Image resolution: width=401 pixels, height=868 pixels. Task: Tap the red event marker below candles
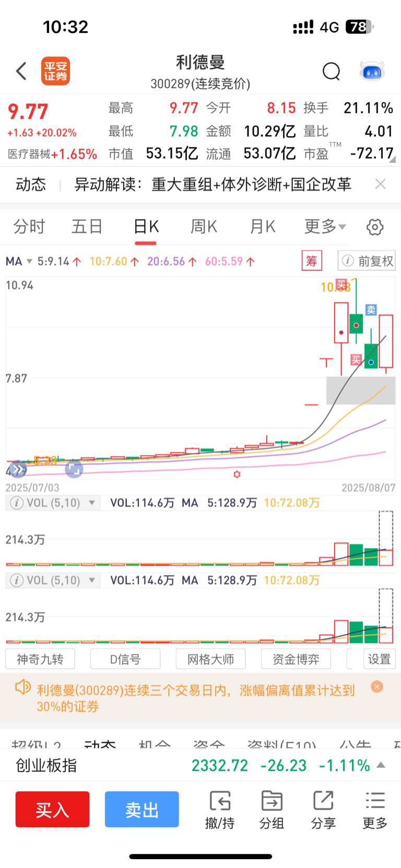point(237,474)
